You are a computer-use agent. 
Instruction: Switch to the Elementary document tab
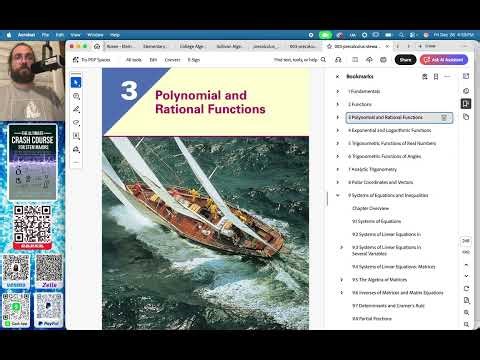point(155,46)
